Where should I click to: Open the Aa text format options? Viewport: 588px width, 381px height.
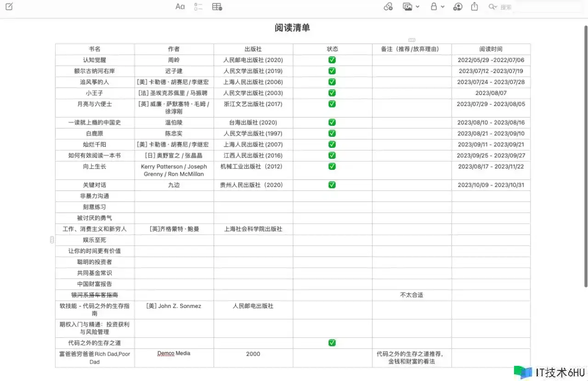(x=180, y=6)
